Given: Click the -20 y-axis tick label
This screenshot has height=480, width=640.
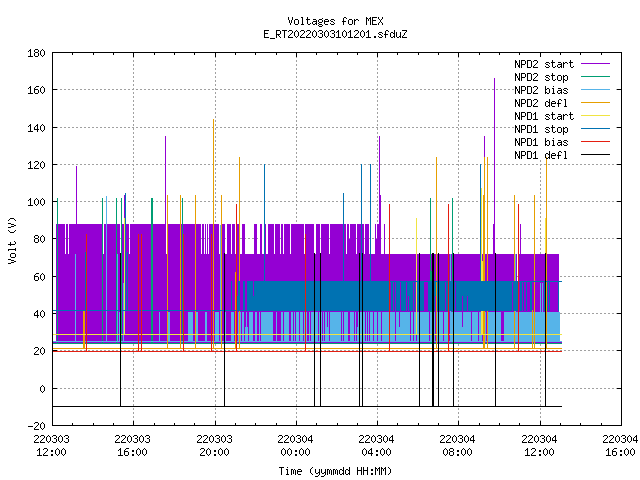Looking at the screenshot, I should click(x=36, y=426).
